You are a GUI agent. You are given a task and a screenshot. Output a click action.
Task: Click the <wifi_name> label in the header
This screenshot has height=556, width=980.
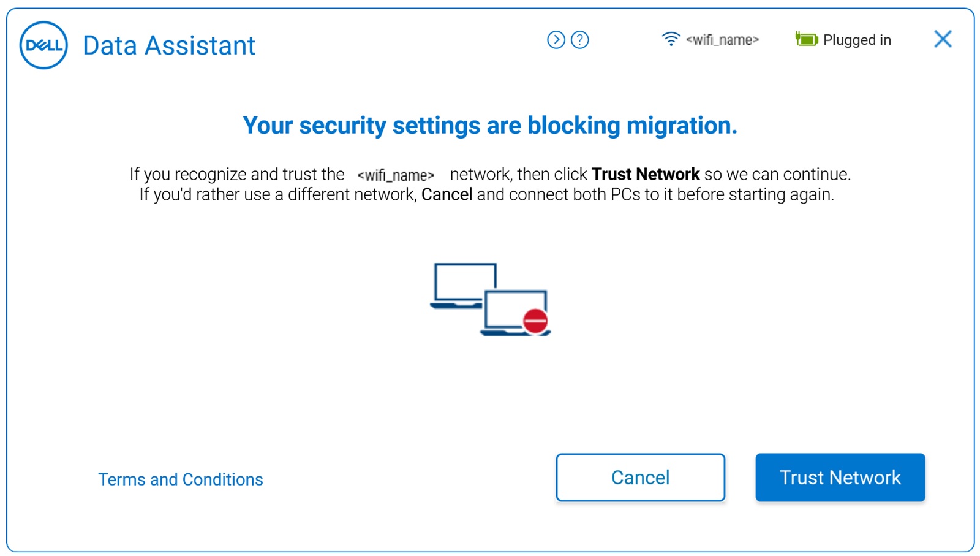(723, 40)
